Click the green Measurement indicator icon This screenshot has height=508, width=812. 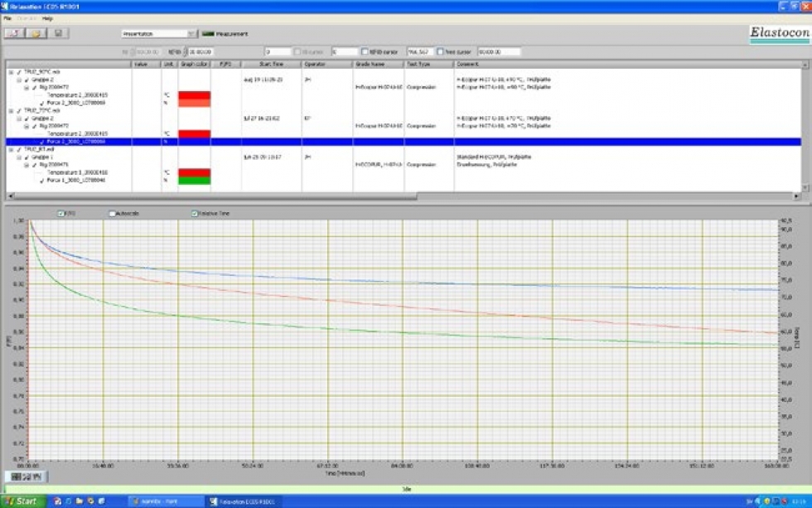[x=207, y=34]
